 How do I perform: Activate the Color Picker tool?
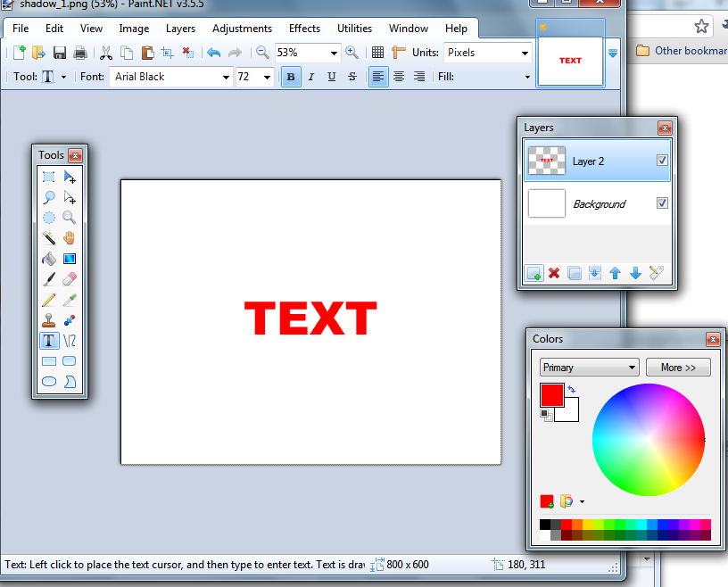pos(70,299)
